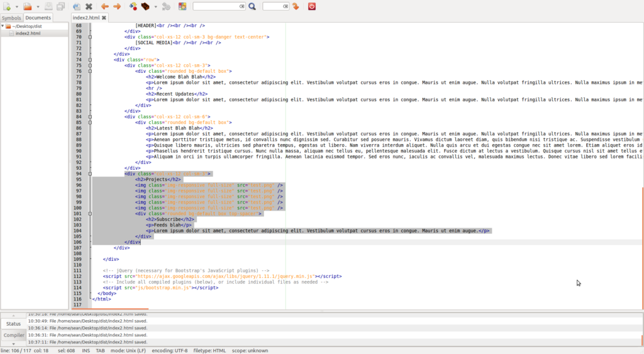Click the 'sel: 608' status bar entry
The width and height of the screenshot is (644, 354).
(66, 351)
